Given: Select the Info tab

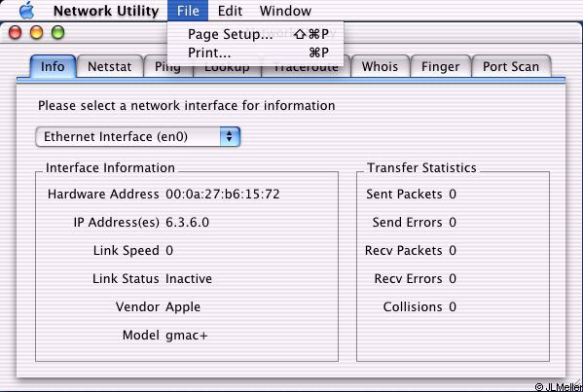Looking at the screenshot, I should click(53, 66).
